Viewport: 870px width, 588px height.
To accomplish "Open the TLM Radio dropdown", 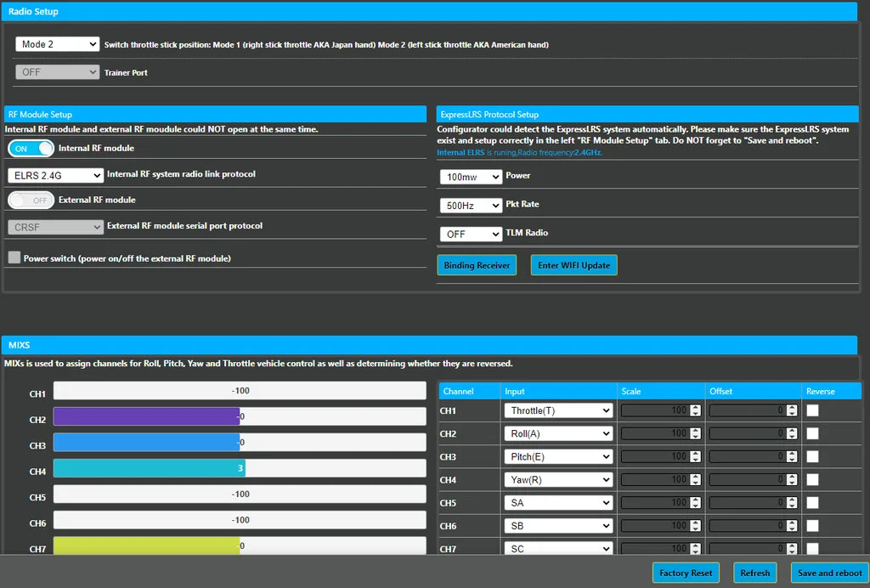I will click(x=470, y=234).
